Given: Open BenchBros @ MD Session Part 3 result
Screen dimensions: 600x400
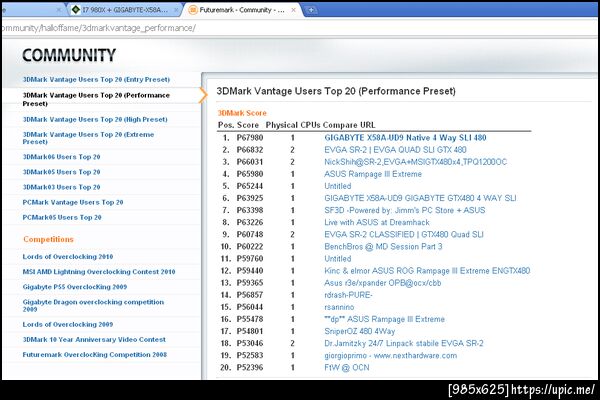Looking at the screenshot, I should (x=383, y=247).
